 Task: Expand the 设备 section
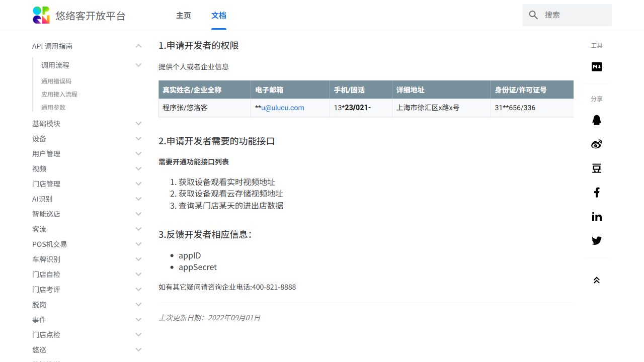coord(138,139)
